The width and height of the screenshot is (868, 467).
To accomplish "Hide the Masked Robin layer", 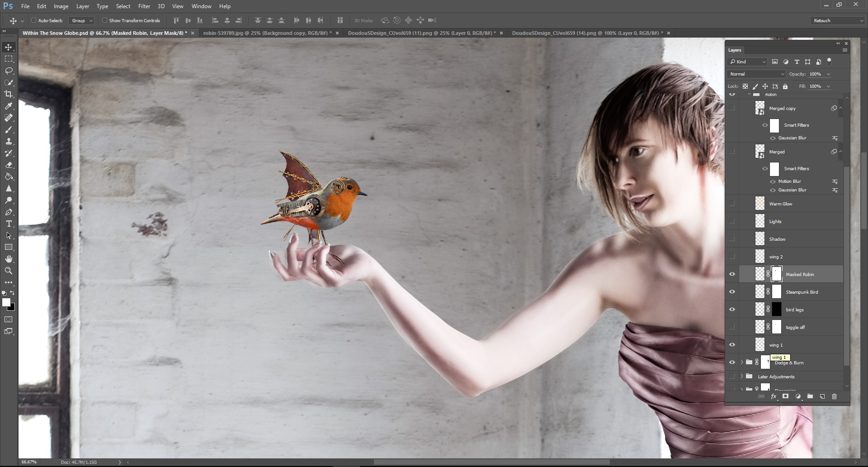I will [732, 274].
